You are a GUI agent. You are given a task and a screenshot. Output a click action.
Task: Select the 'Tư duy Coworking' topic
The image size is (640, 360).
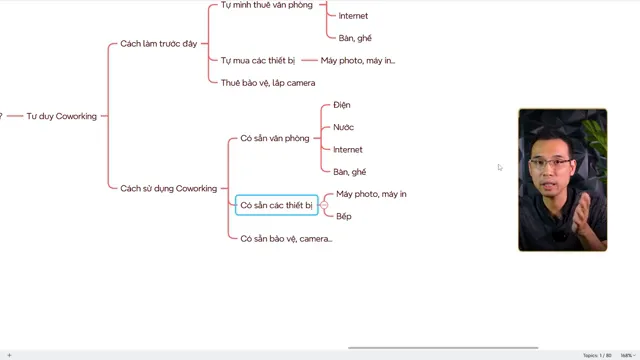(x=62, y=116)
